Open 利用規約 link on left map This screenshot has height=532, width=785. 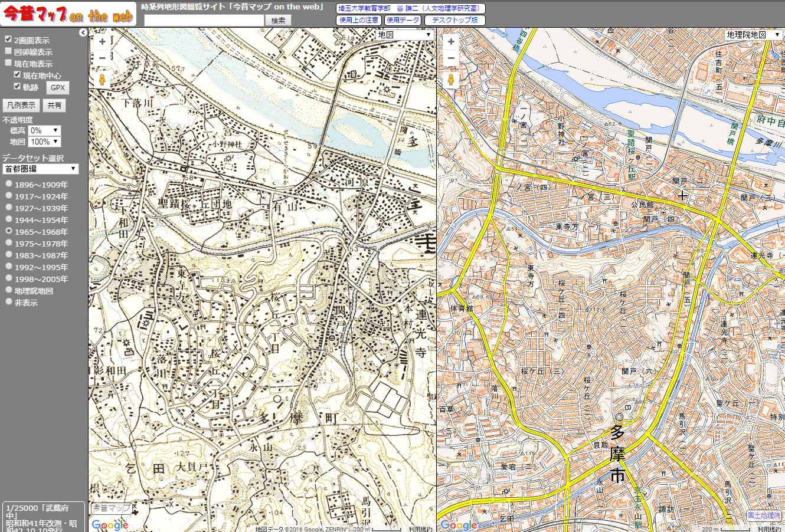[420, 529]
